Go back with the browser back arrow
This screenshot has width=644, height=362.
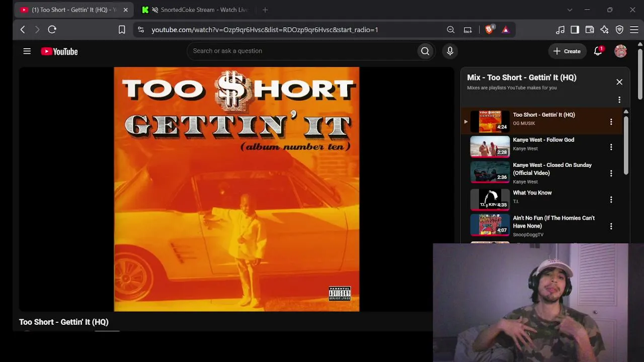point(23,30)
